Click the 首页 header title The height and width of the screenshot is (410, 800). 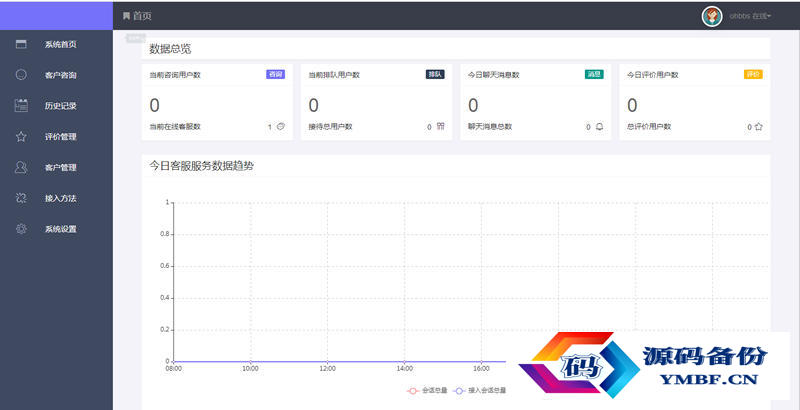tap(142, 16)
